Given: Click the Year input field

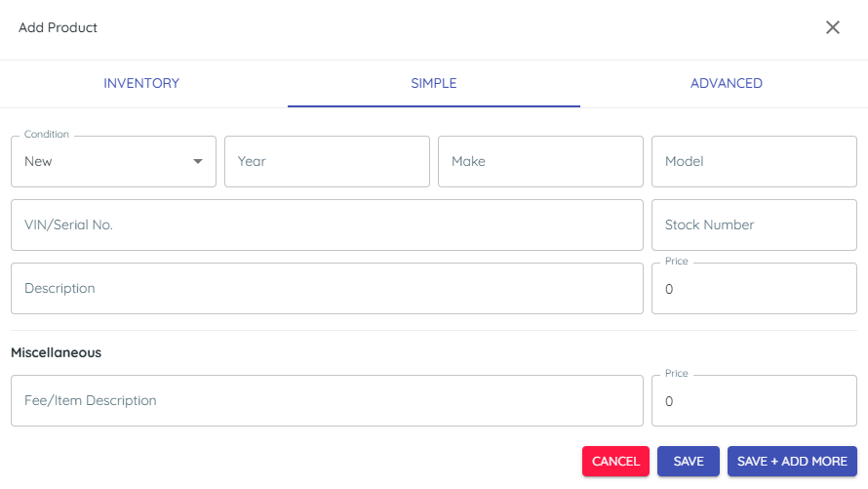Looking at the screenshot, I should [327, 161].
